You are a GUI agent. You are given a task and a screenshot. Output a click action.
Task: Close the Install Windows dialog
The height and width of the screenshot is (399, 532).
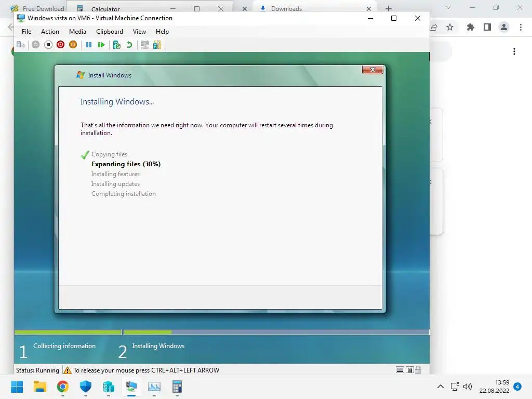click(373, 70)
